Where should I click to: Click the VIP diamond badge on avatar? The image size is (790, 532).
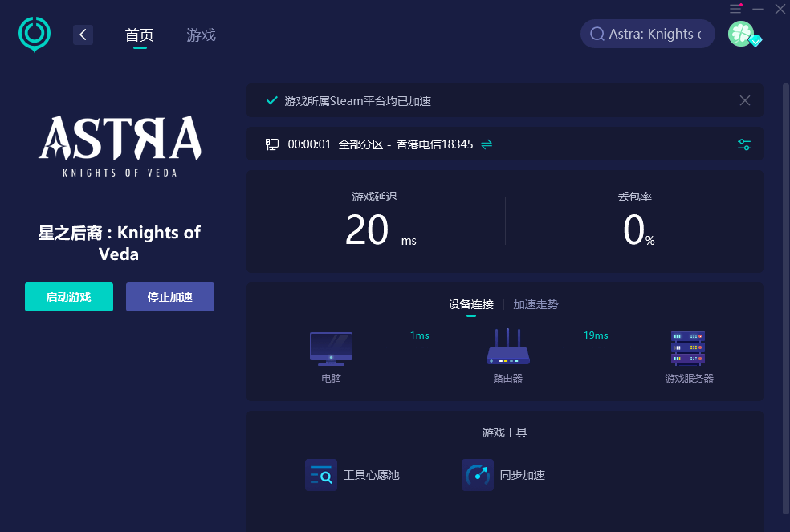(x=755, y=41)
